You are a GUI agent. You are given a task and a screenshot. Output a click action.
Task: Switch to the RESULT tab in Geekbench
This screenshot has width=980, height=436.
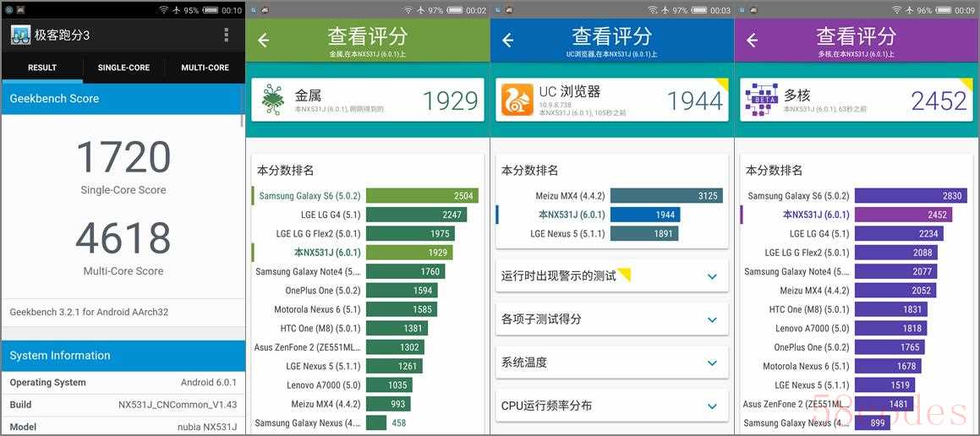[x=42, y=68]
